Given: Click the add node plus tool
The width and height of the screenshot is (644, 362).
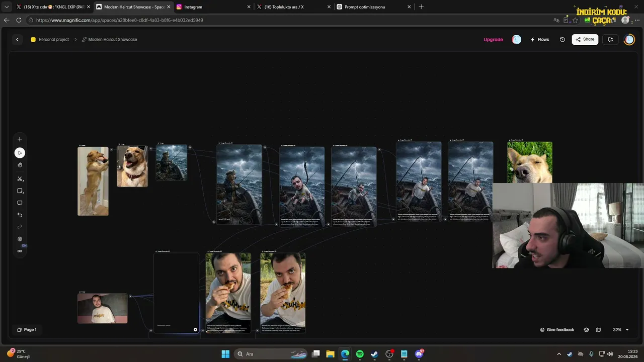Looking at the screenshot, I should (20, 139).
